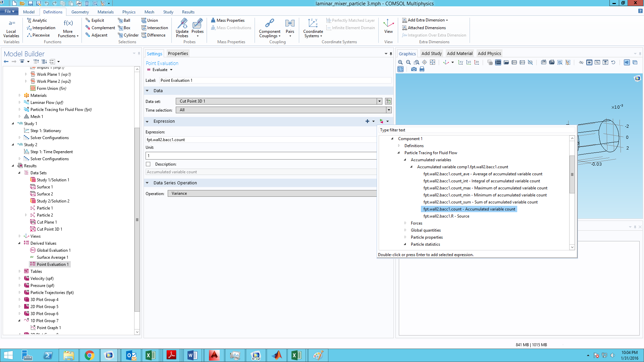The image size is (644, 362).
Task: Expand the Forces node in the expression tree
Action: pos(405,223)
